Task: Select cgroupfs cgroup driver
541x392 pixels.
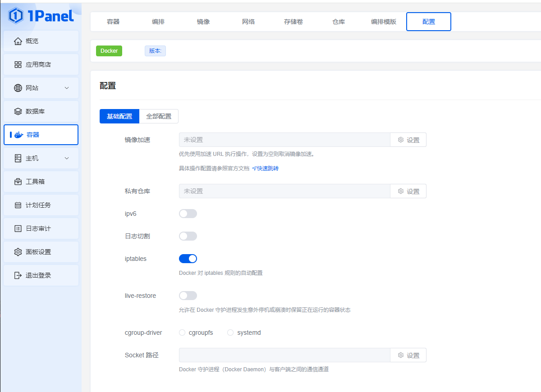Action: click(182, 333)
